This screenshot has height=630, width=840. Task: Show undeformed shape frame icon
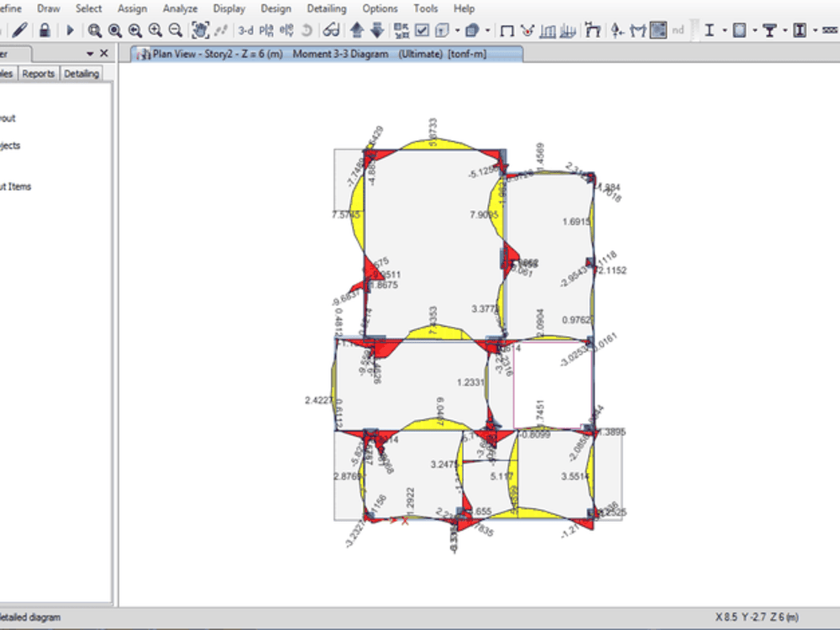coord(507,30)
